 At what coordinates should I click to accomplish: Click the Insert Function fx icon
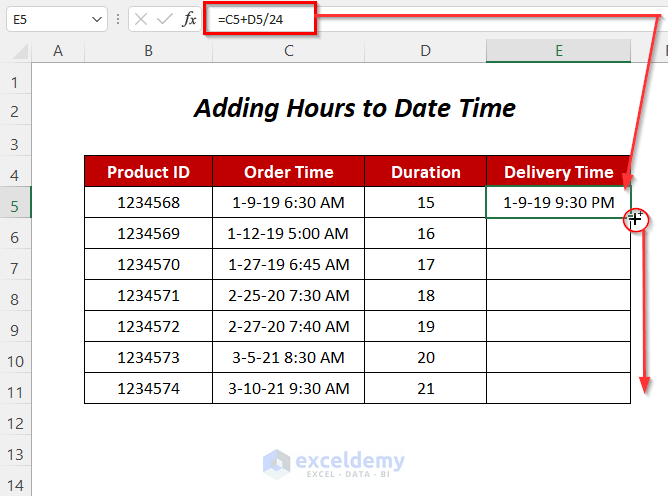189,19
